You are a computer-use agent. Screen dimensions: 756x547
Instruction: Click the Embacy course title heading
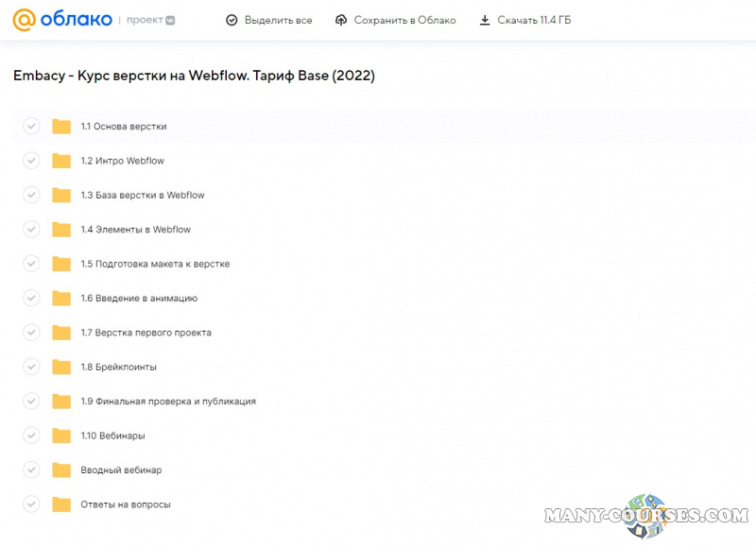coord(194,77)
